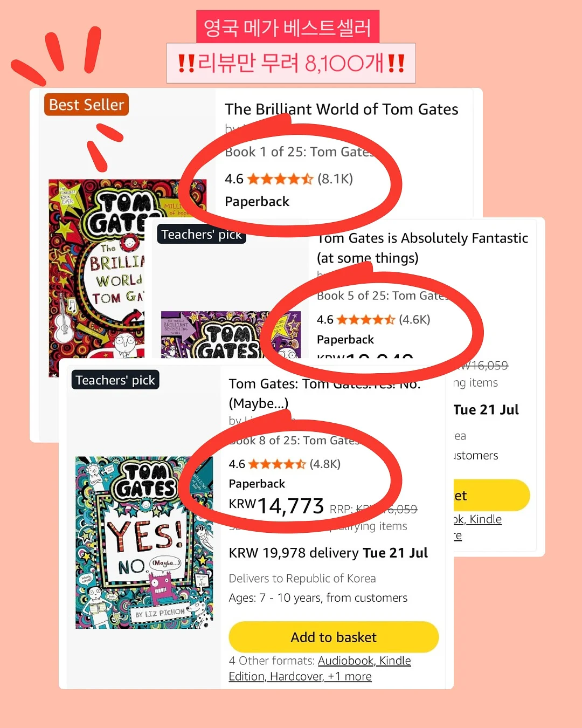Click the partially hidden yellow basket button
Image resolution: width=582 pixels, height=728 pixels.
click(x=491, y=495)
